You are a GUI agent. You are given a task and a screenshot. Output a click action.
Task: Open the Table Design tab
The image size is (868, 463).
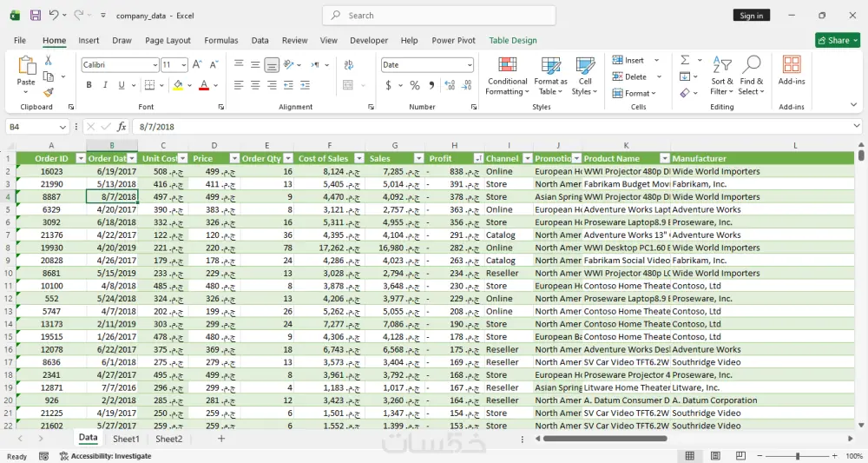(x=513, y=41)
